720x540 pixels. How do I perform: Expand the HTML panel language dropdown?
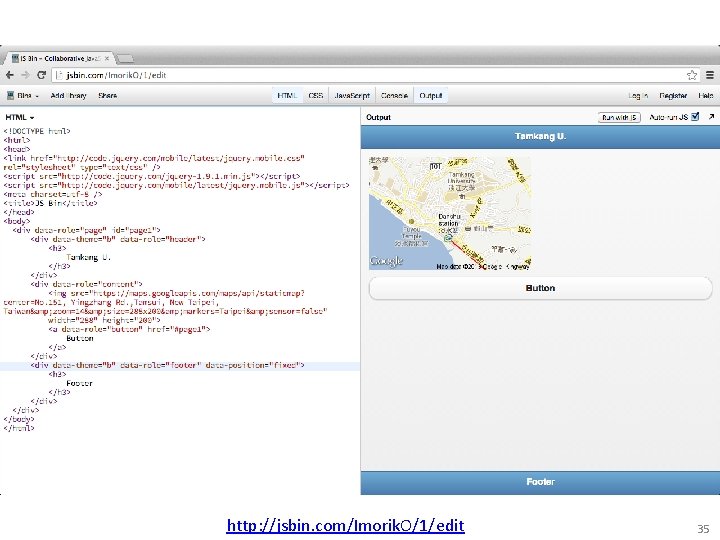click(x=20, y=118)
